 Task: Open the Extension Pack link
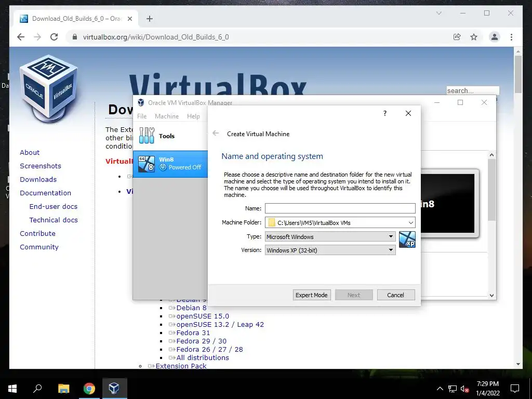(181, 366)
